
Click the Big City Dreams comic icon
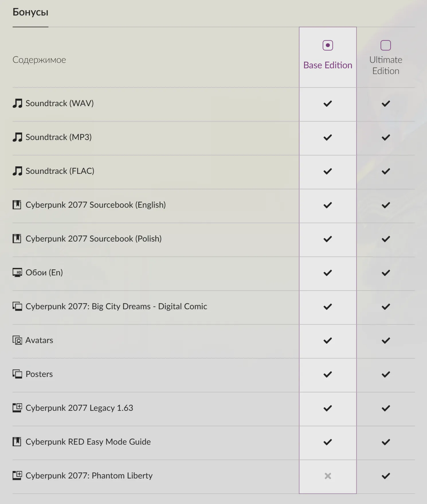[17, 306]
